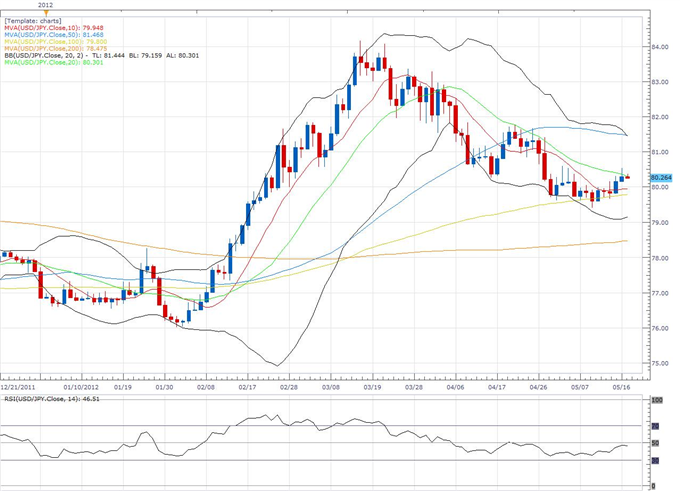
Task: Click the 01/30 date axis label
Action: click(164, 387)
